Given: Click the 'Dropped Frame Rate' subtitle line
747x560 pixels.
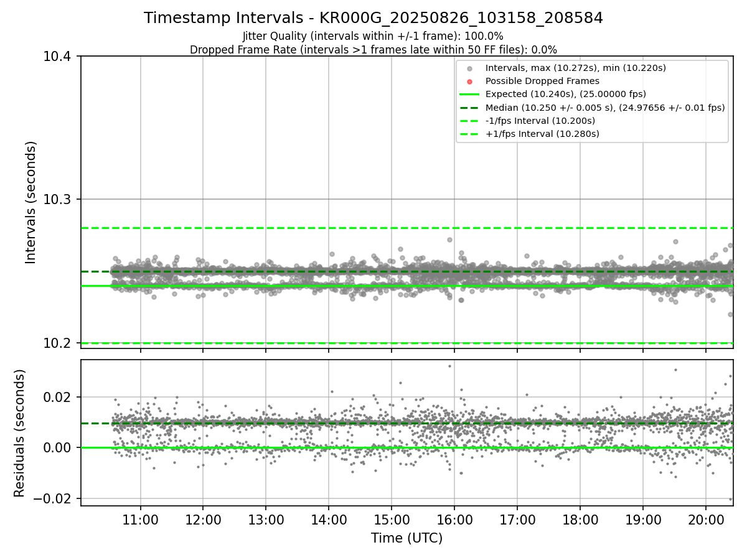Looking at the screenshot, I should pos(374,50).
